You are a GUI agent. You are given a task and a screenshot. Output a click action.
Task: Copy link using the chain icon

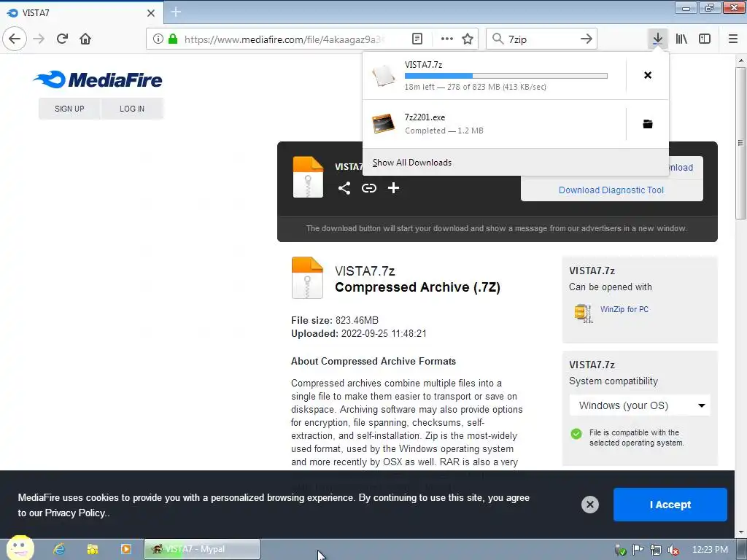click(x=368, y=188)
